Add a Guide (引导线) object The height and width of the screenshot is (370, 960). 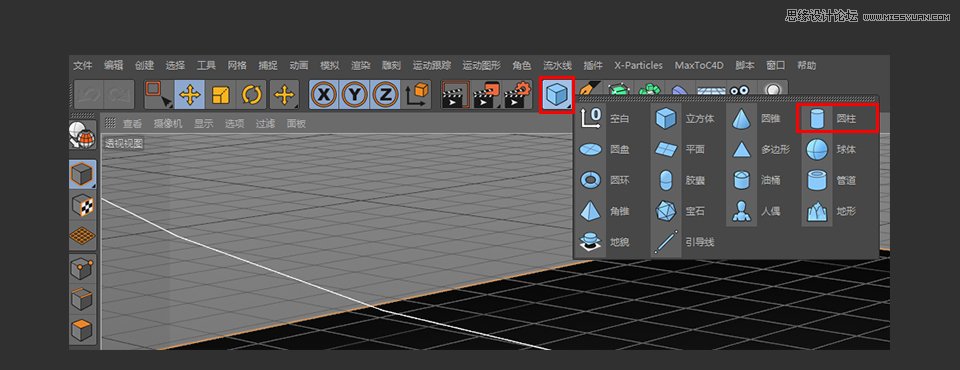point(684,243)
